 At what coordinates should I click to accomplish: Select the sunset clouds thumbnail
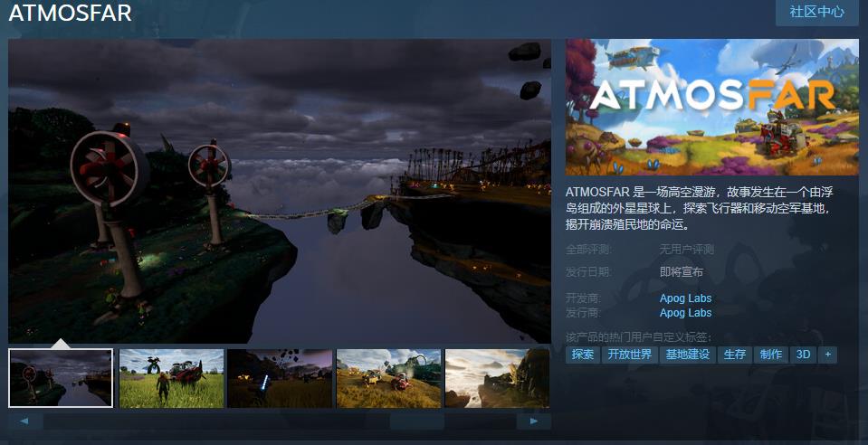pos(497,378)
